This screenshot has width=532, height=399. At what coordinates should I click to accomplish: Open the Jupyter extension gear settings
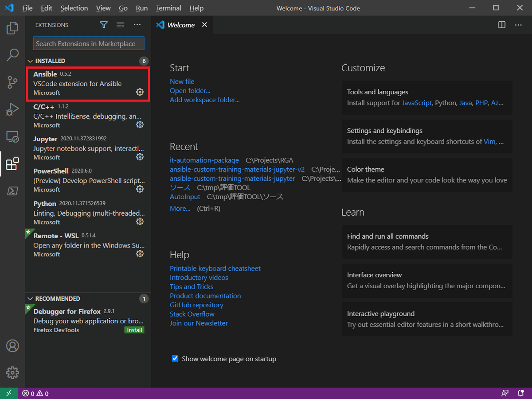click(140, 157)
